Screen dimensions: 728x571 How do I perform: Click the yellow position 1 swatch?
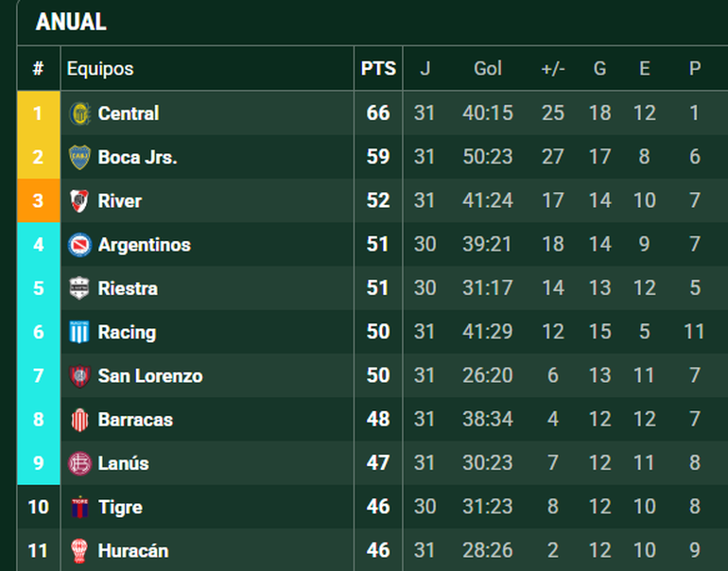coord(38,113)
